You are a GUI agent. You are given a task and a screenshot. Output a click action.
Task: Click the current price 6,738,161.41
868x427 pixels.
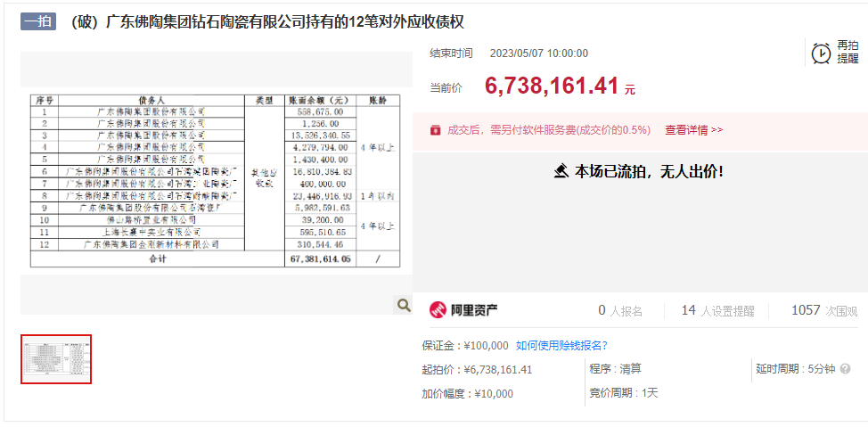pyautogui.click(x=552, y=86)
